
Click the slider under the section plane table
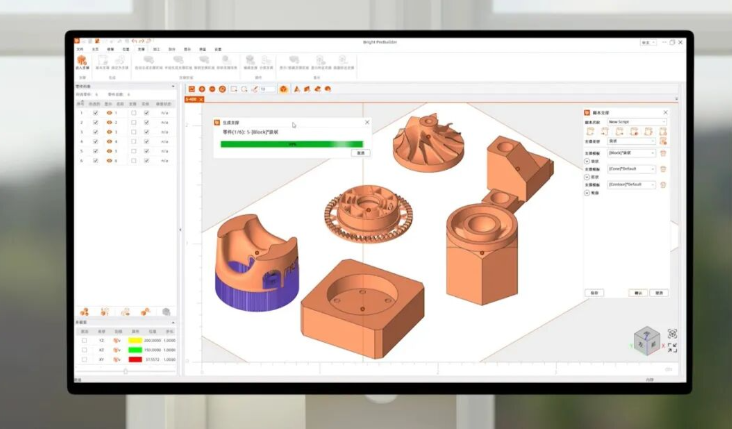point(125,371)
